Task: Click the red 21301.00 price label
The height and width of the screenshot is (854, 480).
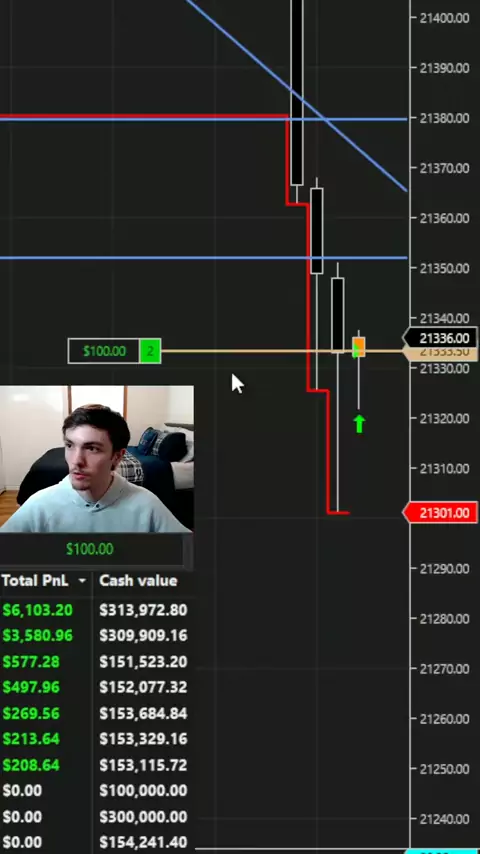Action: (442, 513)
